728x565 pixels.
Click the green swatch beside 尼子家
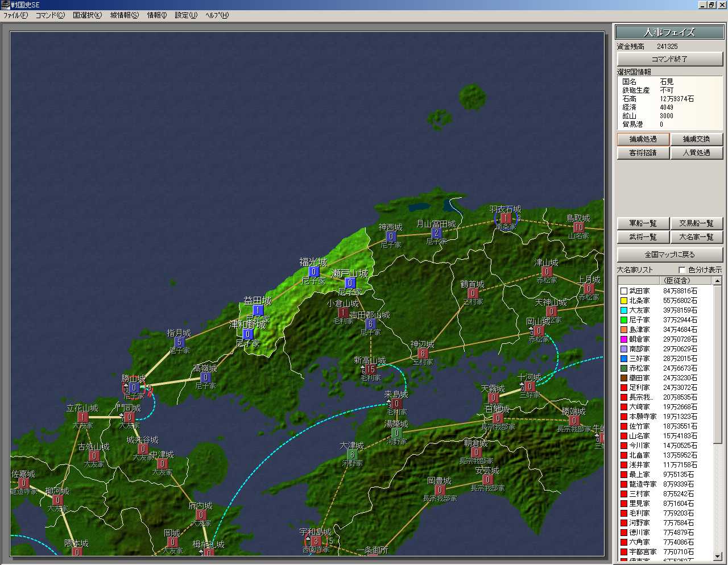pyautogui.click(x=624, y=320)
